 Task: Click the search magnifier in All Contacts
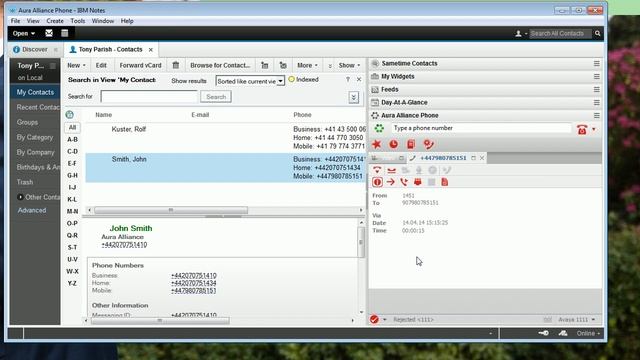coord(598,33)
